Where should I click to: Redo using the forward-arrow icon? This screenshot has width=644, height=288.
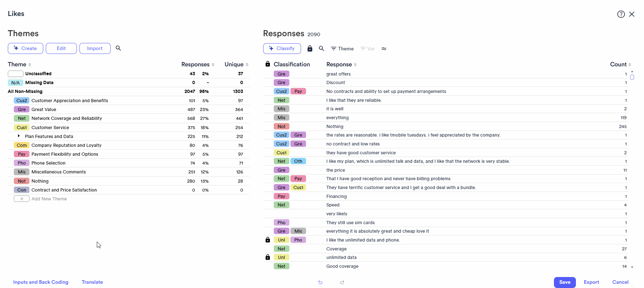click(x=342, y=282)
